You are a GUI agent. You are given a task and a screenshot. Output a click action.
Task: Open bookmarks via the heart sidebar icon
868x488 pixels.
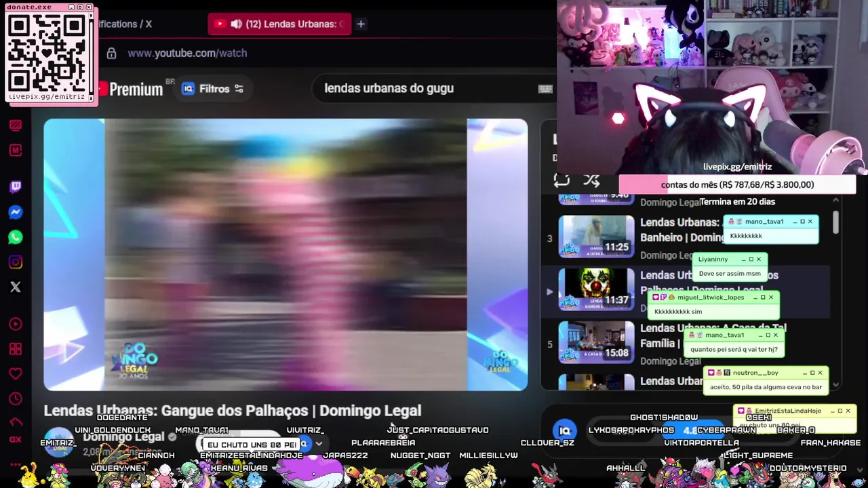(16, 374)
